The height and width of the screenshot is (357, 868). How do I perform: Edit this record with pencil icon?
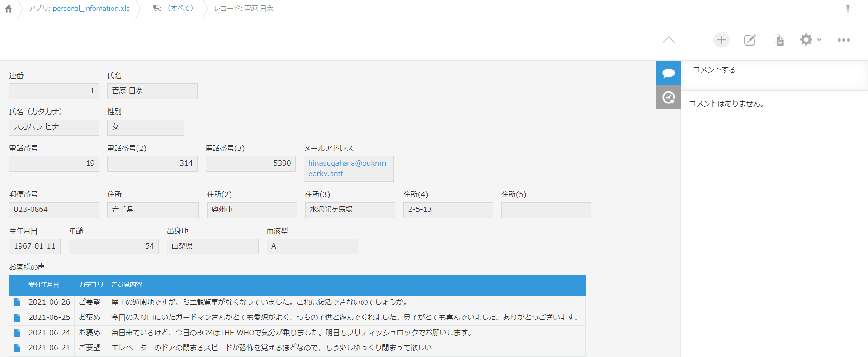tap(750, 40)
